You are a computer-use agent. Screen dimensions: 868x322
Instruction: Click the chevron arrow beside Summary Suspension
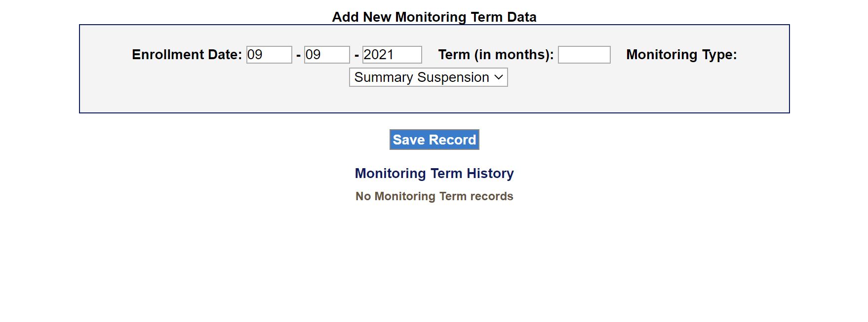[x=499, y=77]
